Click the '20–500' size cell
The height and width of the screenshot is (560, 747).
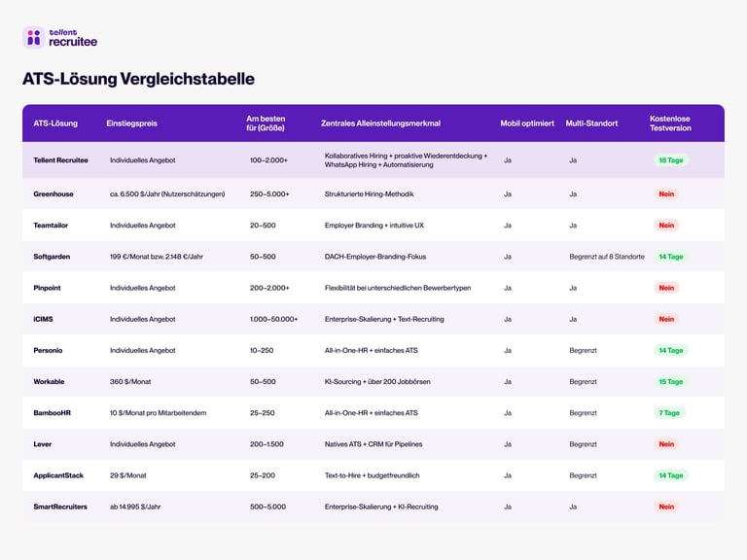point(263,226)
